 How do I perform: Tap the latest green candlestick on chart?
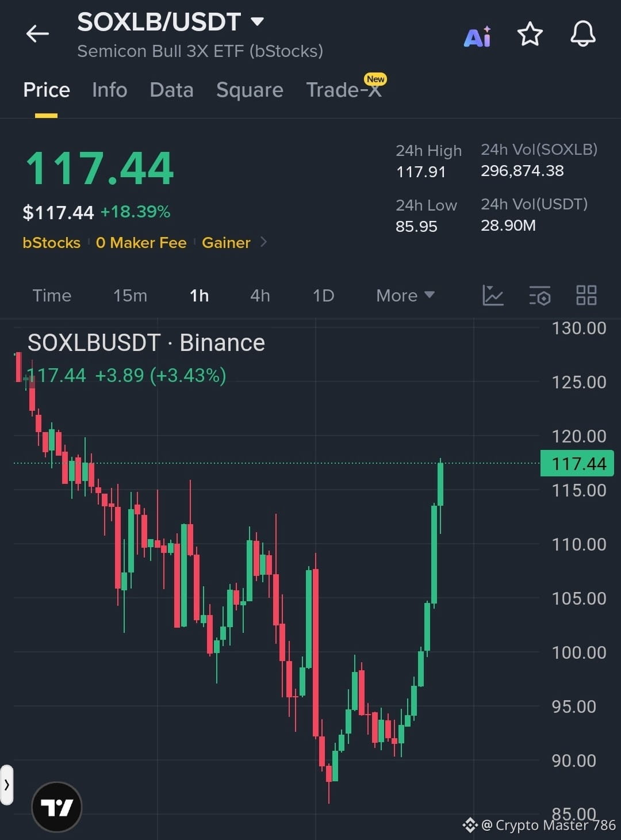click(x=440, y=484)
